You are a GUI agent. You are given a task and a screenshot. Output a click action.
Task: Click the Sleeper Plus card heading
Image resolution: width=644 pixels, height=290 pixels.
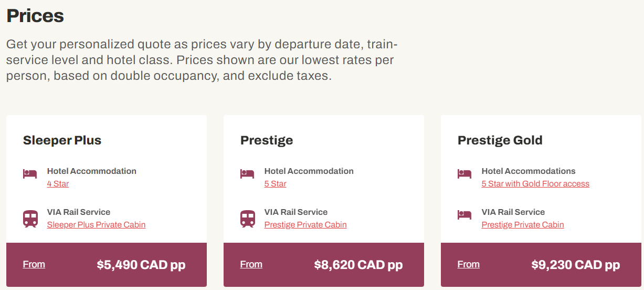click(x=62, y=141)
